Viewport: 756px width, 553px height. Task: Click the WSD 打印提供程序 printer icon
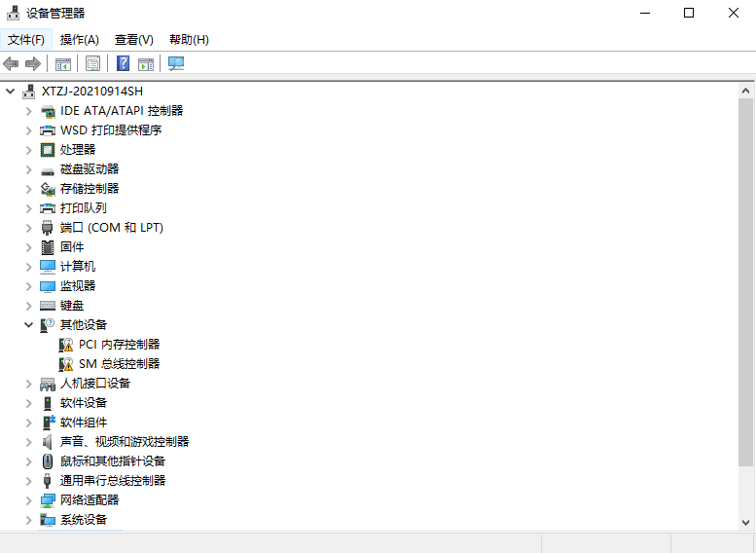[x=48, y=130]
